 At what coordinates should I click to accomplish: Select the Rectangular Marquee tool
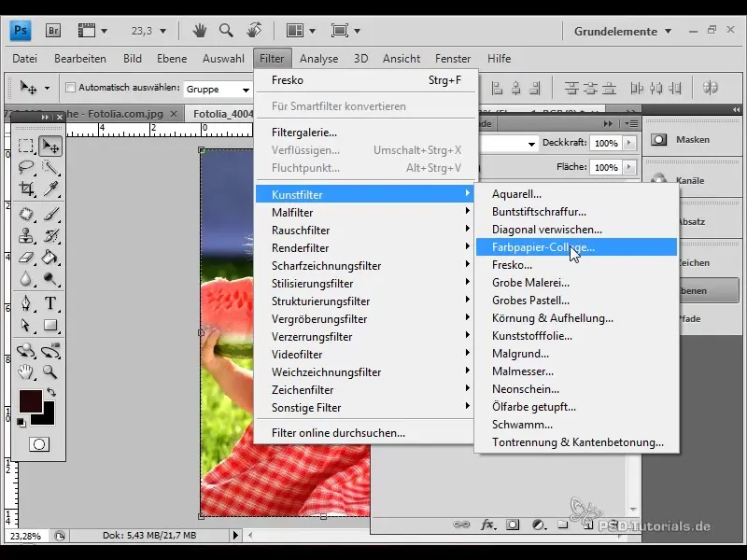(x=26, y=146)
